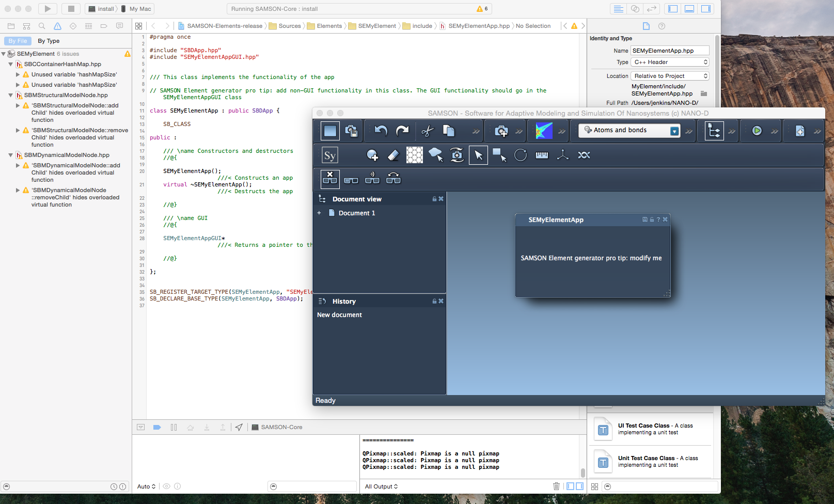Viewport: 834px width, 504px height.
Task: Expand Document 1 in the Document view
Action: (x=319, y=213)
